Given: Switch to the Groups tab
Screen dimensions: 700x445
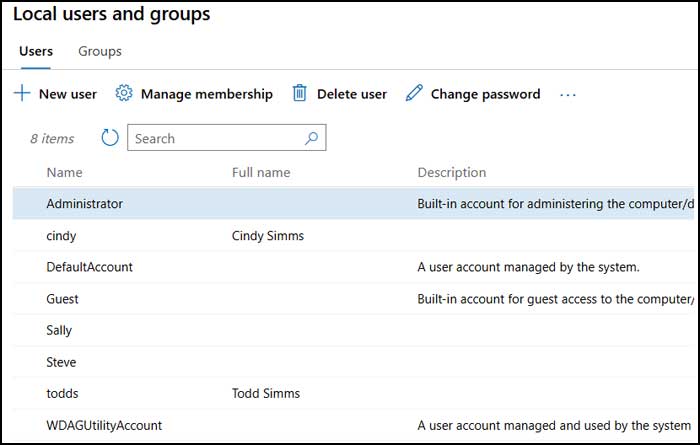Looking at the screenshot, I should coord(100,51).
